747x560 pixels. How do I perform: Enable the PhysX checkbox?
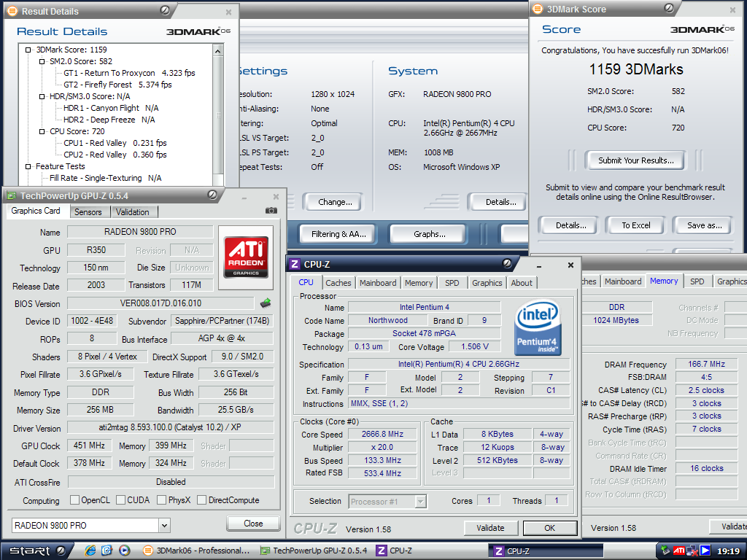click(161, 500)
